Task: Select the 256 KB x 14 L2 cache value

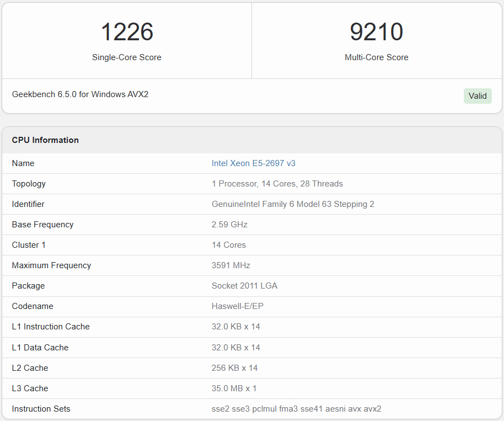Action: (234, 368)
